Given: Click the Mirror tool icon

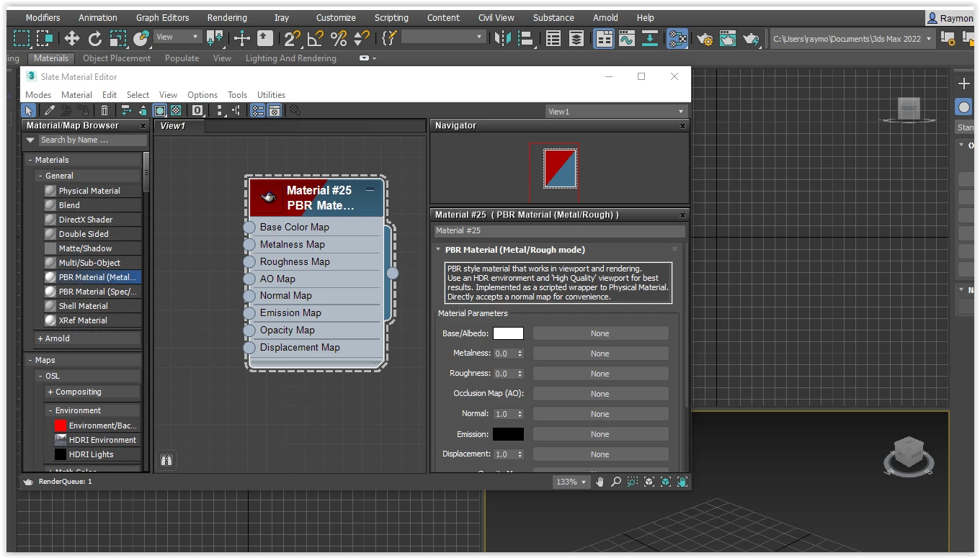Looking at the screenshot, I should coord(503,38).
